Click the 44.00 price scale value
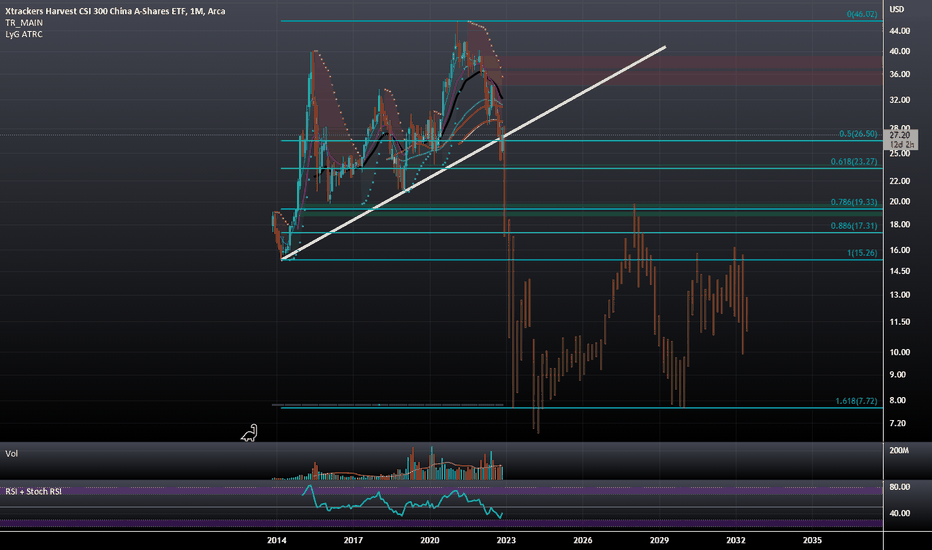This screenshot has height=550, width=932. click(x=899, y=31)
